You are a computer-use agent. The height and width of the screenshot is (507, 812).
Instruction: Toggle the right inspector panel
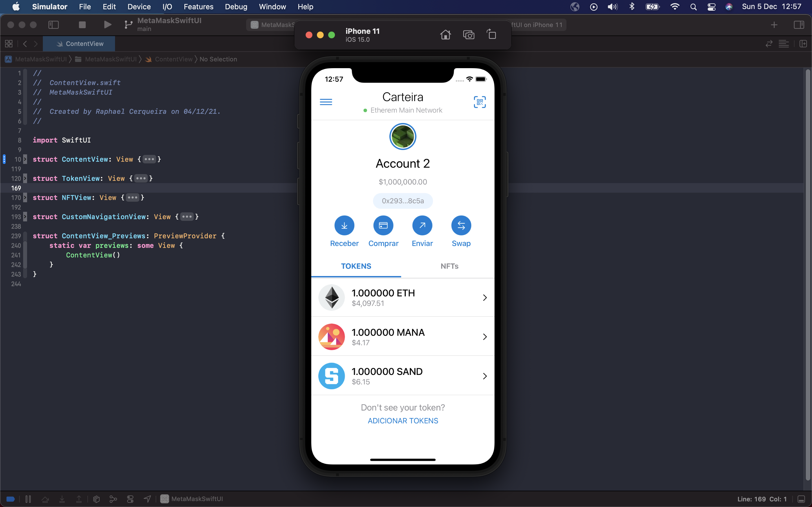[800, 25]
